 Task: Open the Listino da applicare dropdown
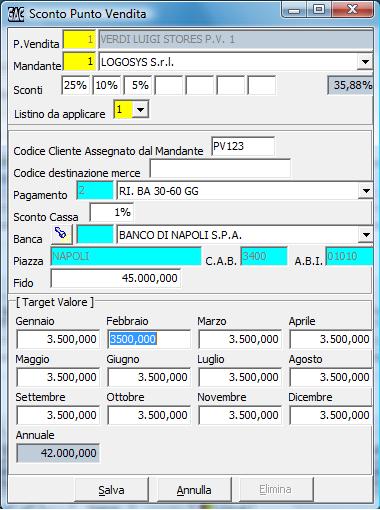pyautogui.click(x=140, y=109)
